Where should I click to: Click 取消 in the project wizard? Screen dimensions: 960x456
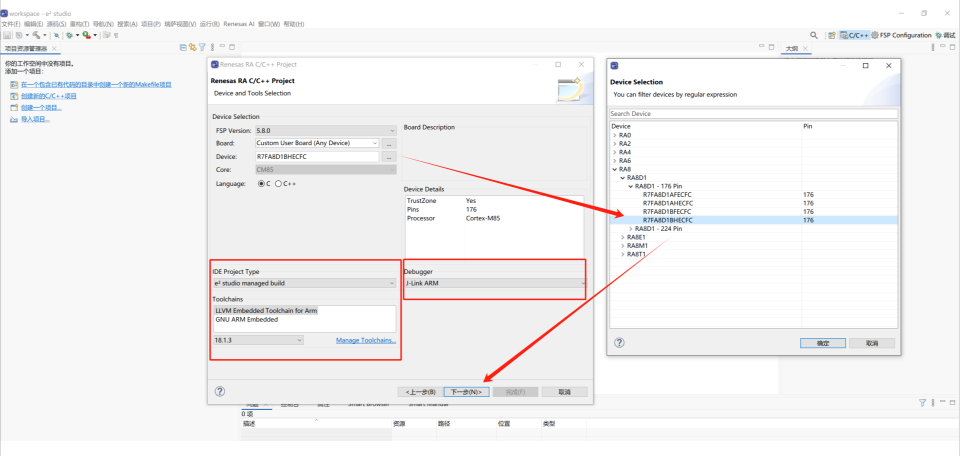[x=564, y=392]
